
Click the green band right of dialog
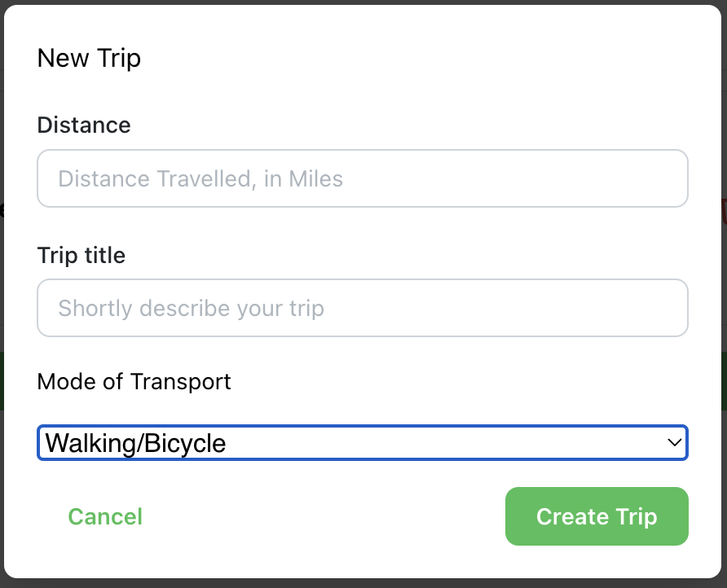(x=725, y=380)
